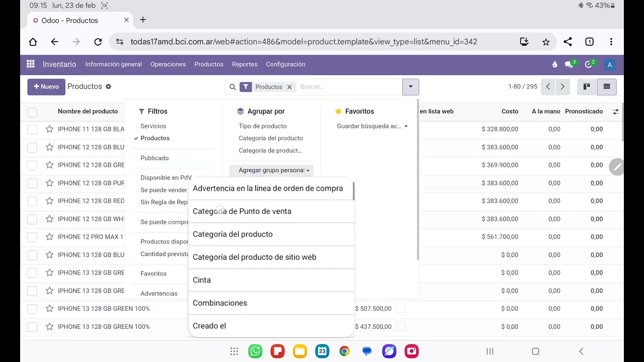644x362 pixels.
Task: Focus the Buscar search field
Action: (x=349, y=87)
